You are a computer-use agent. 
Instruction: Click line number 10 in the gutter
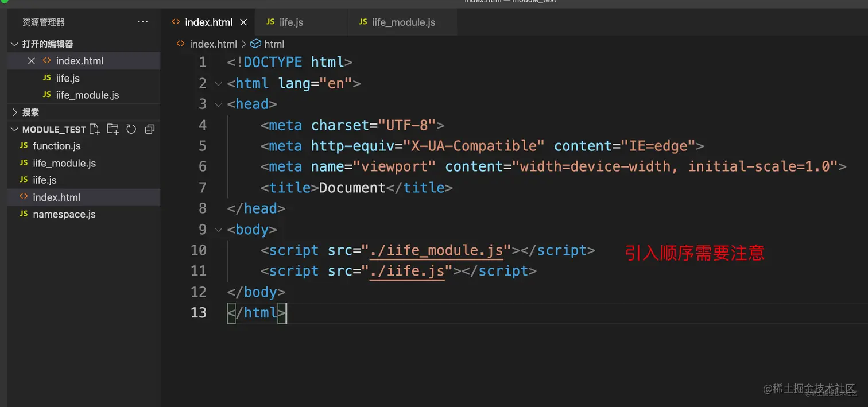click(x=198, y=250)
